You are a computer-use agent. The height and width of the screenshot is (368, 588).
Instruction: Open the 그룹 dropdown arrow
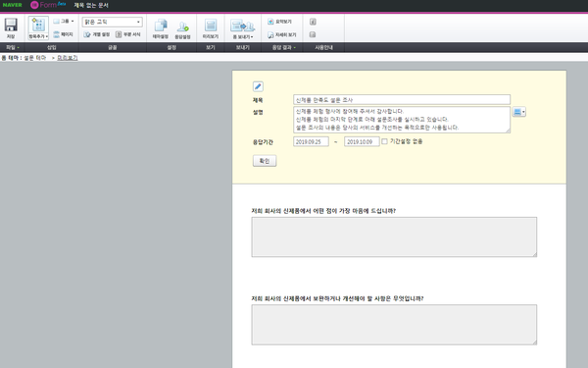click(73, 22)
